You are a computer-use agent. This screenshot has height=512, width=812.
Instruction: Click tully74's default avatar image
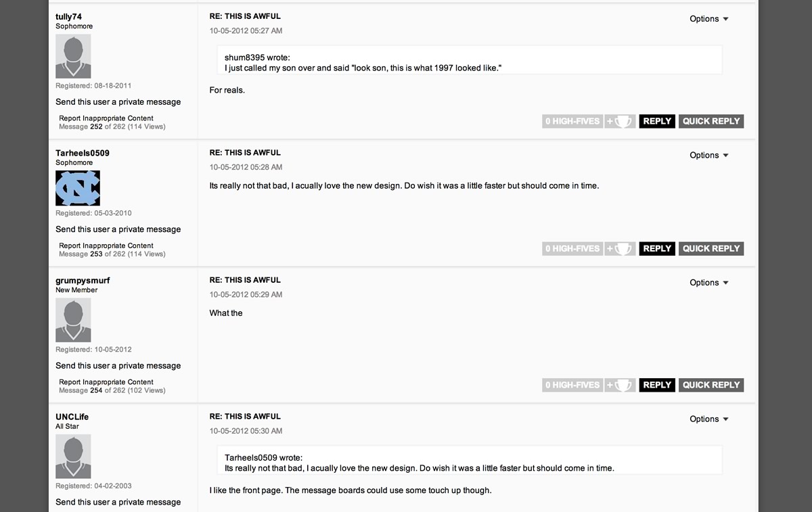coord(73,55)
